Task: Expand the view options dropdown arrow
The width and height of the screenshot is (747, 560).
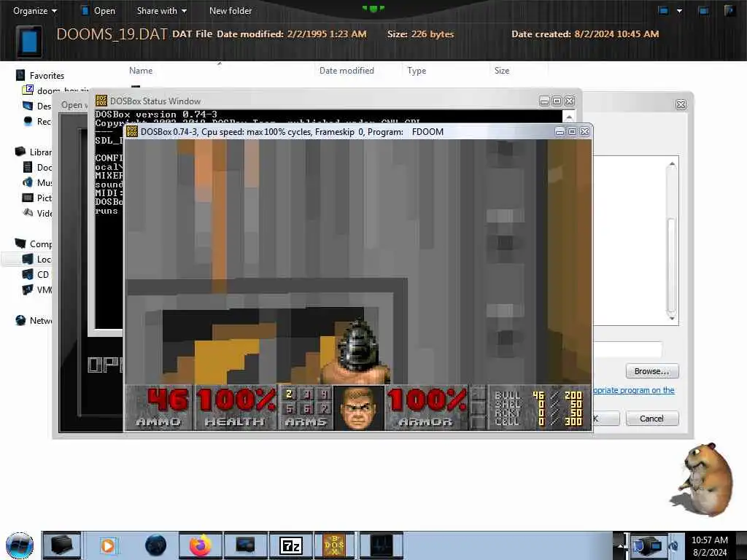Action: (679, 10)
